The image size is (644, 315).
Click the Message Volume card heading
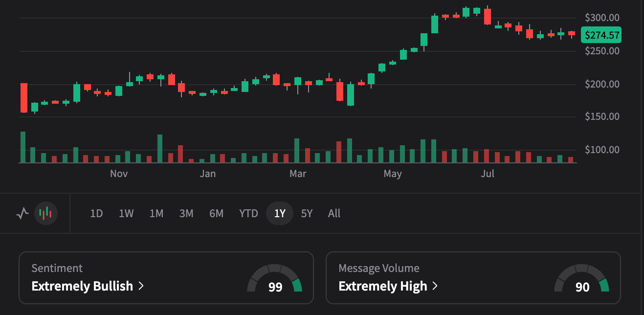[x=379, y=268]
